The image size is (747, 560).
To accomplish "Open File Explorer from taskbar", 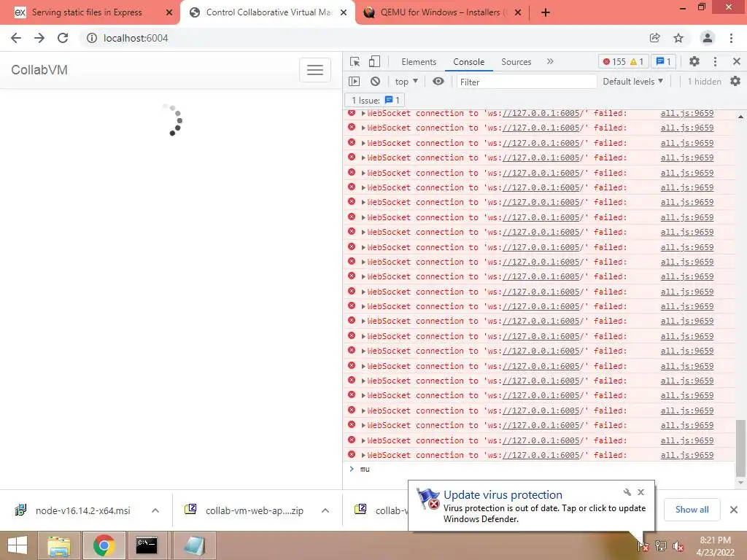I will pos(60,545).
